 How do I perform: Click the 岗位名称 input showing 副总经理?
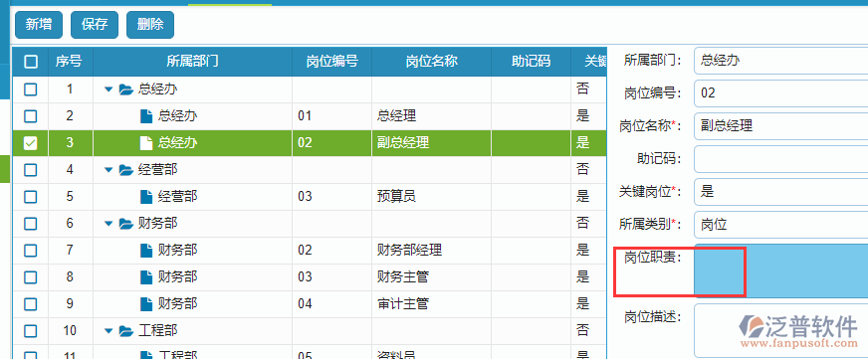[780, 125]
